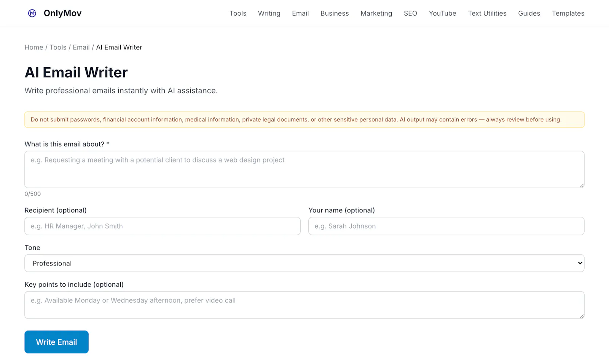Click the Your name (optional) label

[x=341, y=210]
